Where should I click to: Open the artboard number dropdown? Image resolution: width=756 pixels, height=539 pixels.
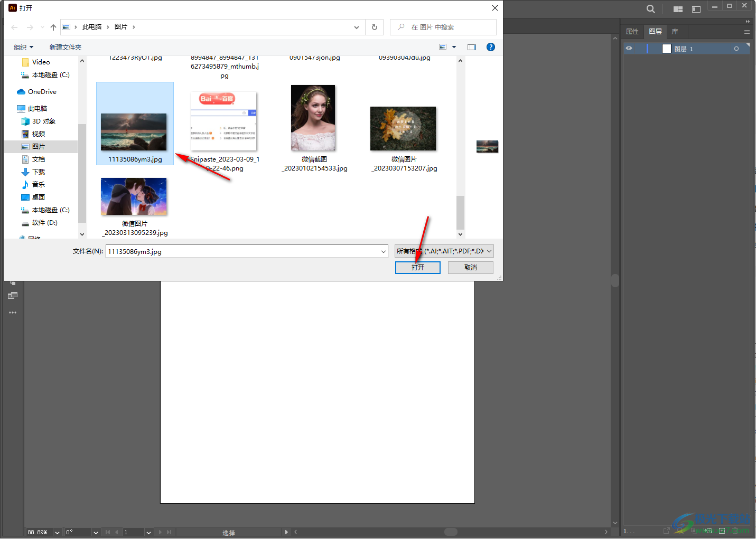pos(148,532)
